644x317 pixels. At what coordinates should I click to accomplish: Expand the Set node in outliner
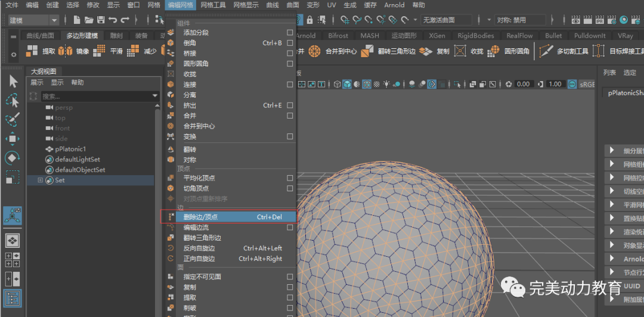click(41, 180)
